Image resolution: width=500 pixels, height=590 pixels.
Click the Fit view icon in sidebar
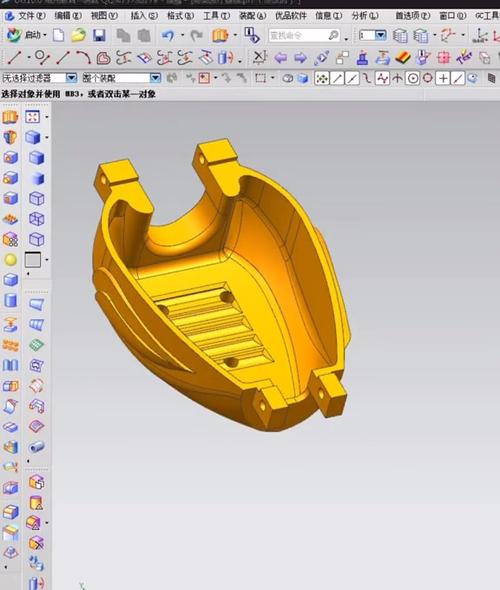[x=33, y=117]
